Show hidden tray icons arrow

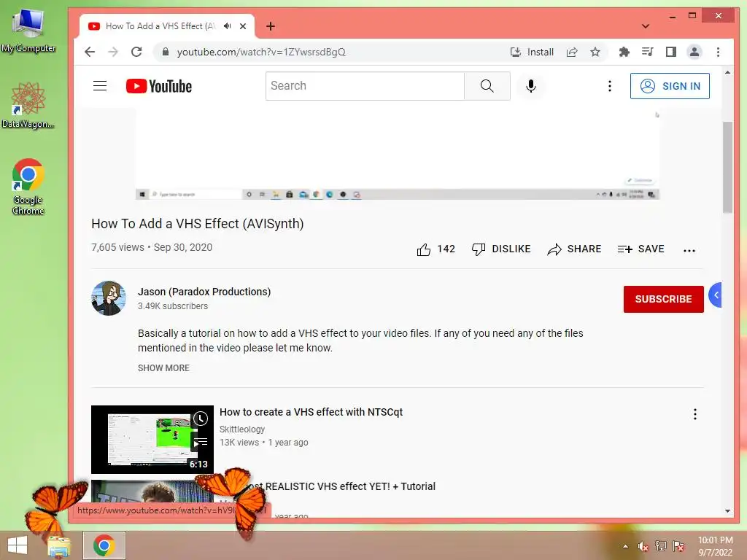coord(625,546)
